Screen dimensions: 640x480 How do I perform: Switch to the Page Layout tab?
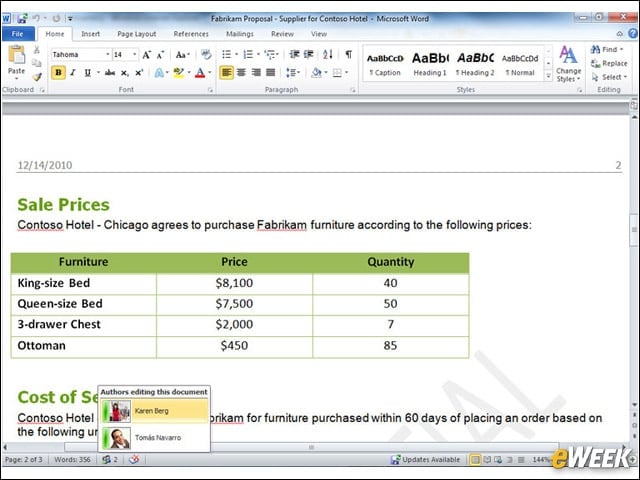coord(136,34)
